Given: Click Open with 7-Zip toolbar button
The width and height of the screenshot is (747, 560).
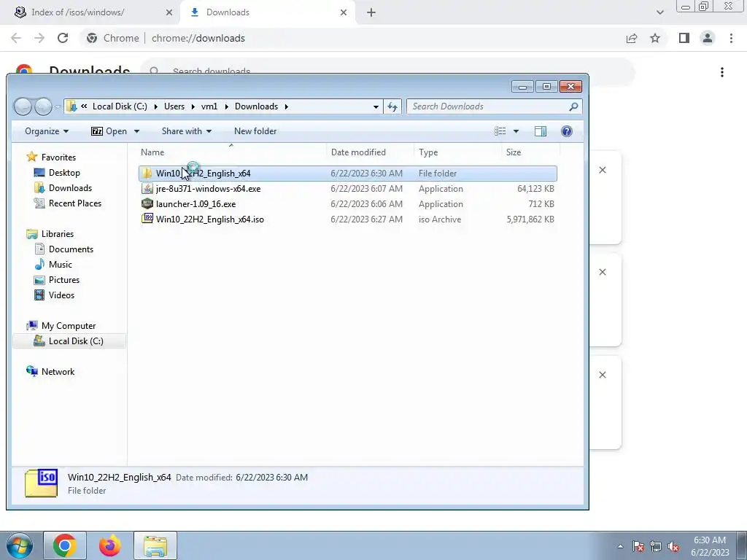Looking at the screenshot, I should point(109,131).
